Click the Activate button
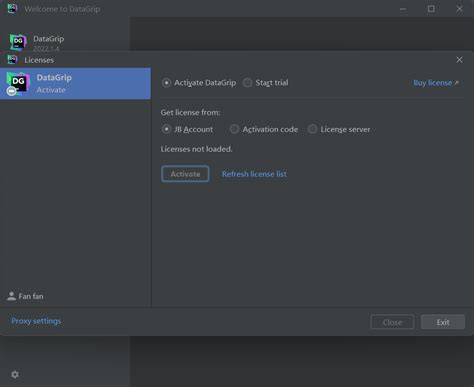The height and width of the screenshot is (387, 474). (185, 174)
